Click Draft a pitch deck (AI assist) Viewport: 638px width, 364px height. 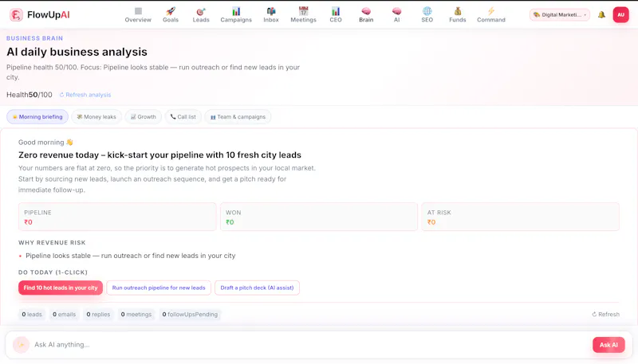[257, 288]
